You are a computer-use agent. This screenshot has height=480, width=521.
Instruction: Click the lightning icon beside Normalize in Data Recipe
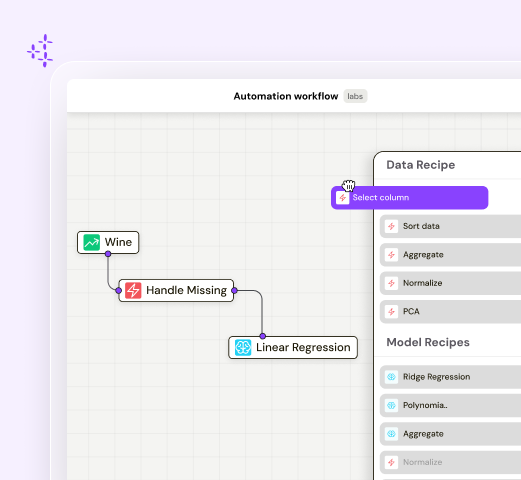[x=391, y=283]
